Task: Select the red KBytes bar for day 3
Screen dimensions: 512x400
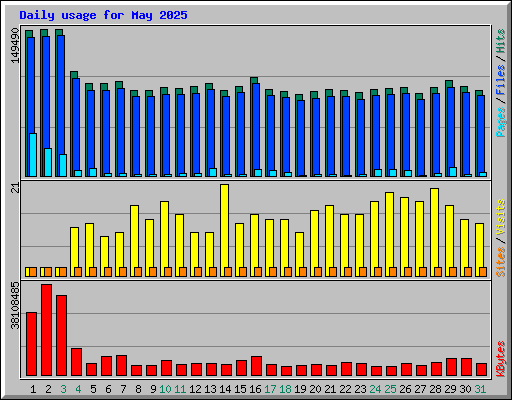Action: pos(61,335)
